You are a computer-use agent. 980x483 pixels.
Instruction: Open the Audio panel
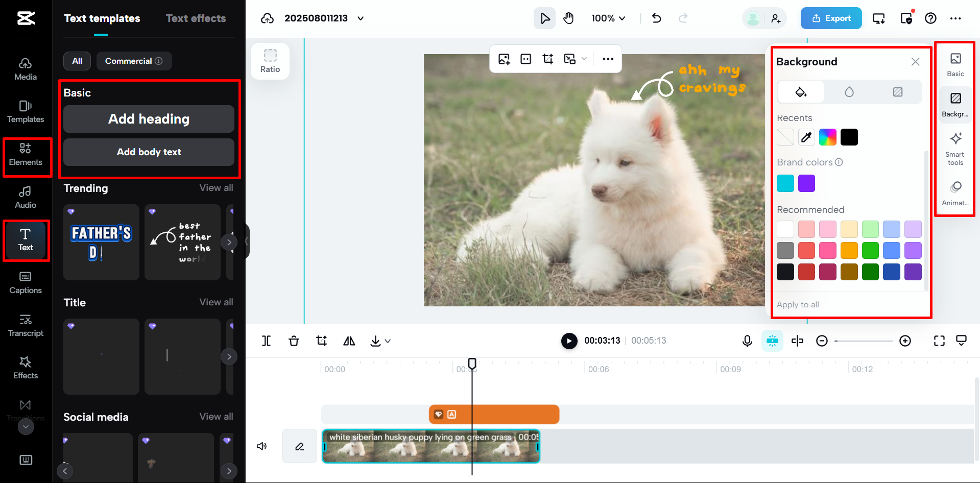pos(26,198)
